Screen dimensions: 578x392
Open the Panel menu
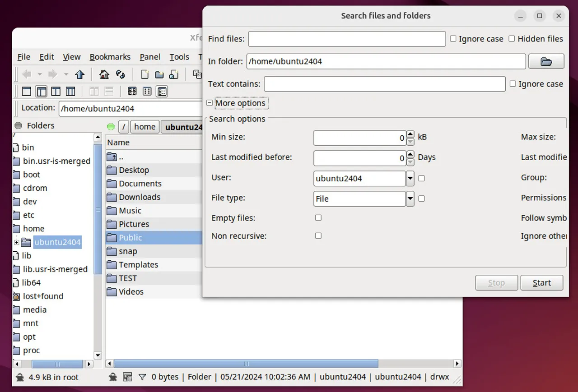[x=150, y=57]
